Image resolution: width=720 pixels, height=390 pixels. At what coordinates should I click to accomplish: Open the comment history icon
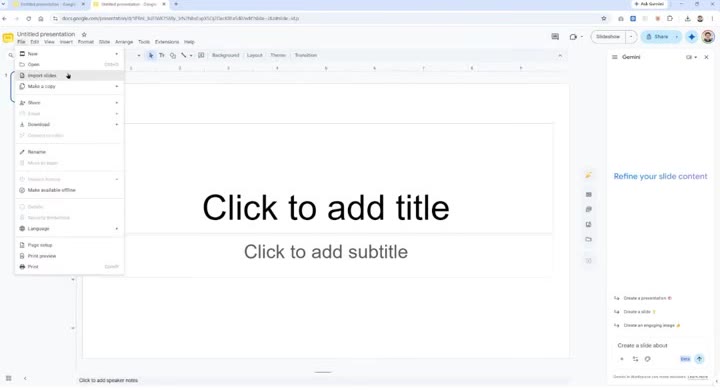point(555,37)
